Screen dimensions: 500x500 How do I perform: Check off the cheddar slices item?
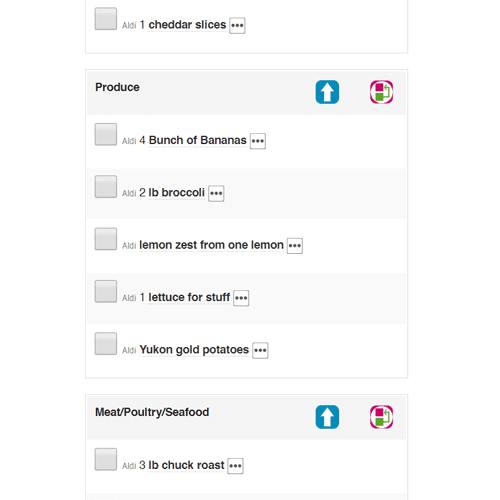tap(106, 19)
